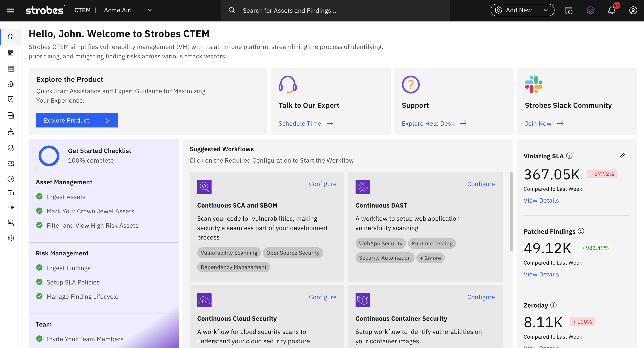View Details for Violating SLA
The height and width of the screenshot is (348, 644).
(541, 200)
